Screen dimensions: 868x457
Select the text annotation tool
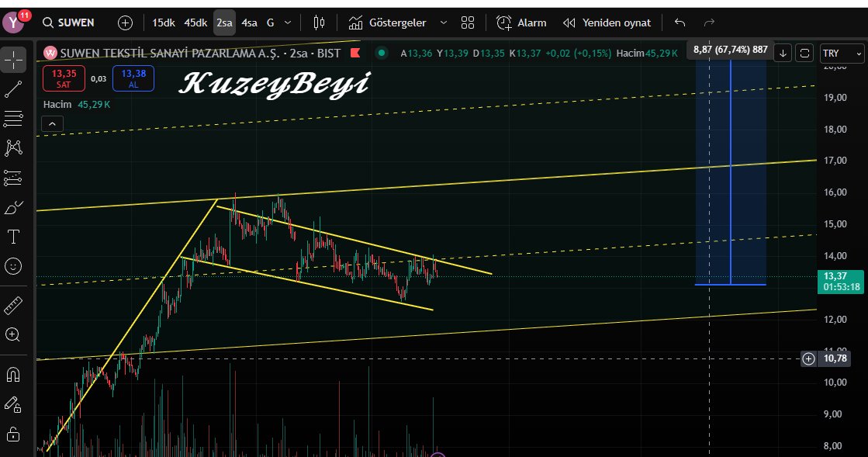12,237
